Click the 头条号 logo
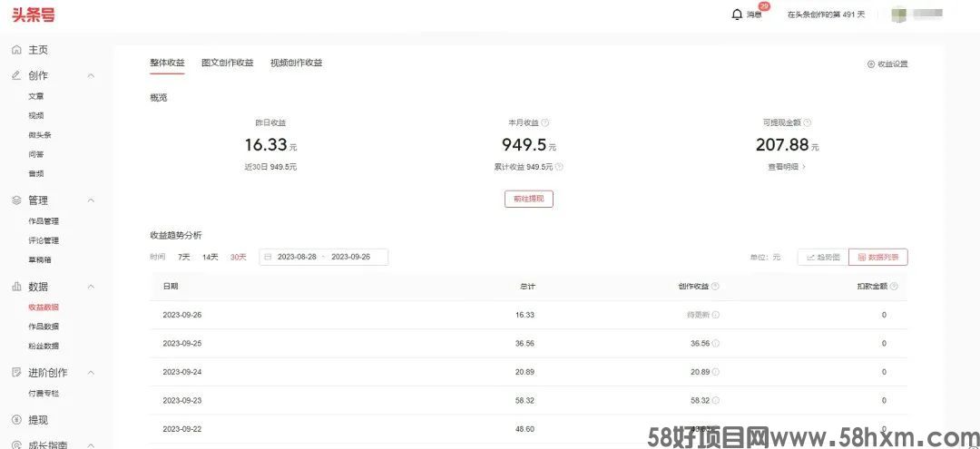 tap(34, 15)
